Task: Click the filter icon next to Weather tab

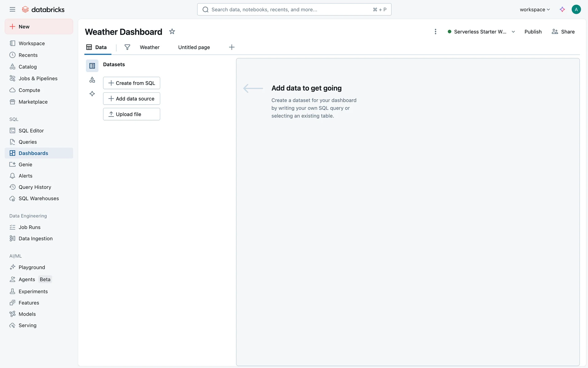Action: coord(127,47)
